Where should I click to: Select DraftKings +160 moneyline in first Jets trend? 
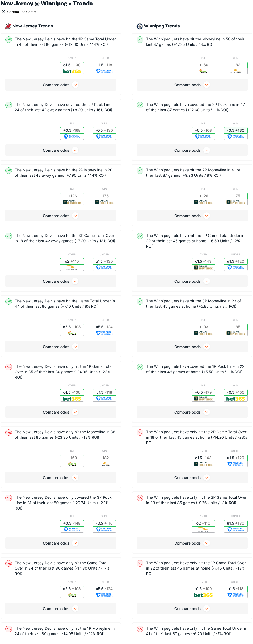(x=203, y=68)
